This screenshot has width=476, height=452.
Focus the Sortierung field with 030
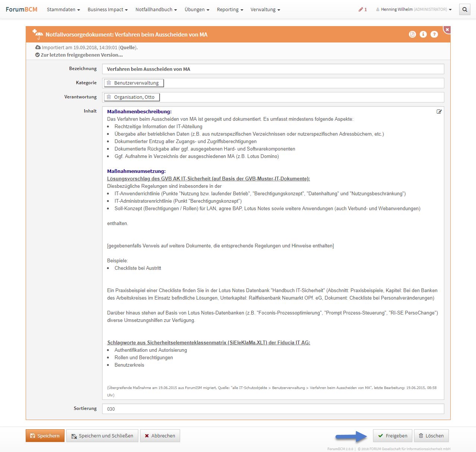(x=273, y=409)
